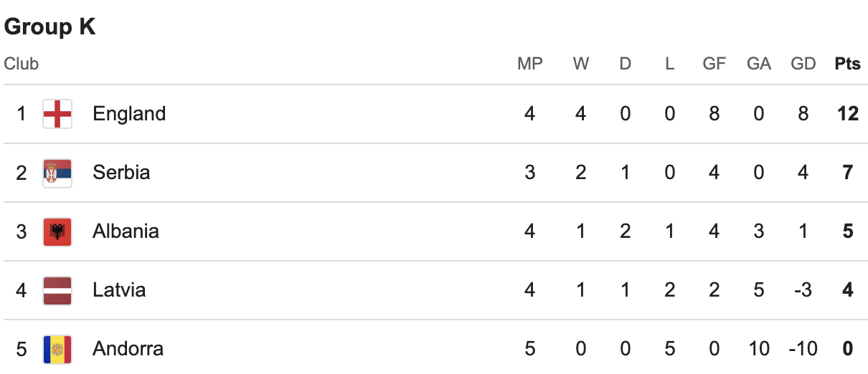Open the Serbia team link

[x=121, y=173]
